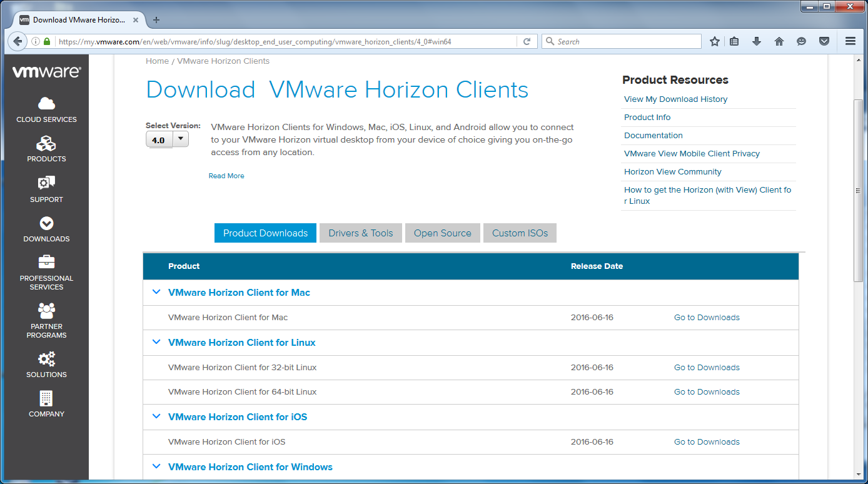
Task: Open the Products boxes icon
Action: (x=46, y=144)
